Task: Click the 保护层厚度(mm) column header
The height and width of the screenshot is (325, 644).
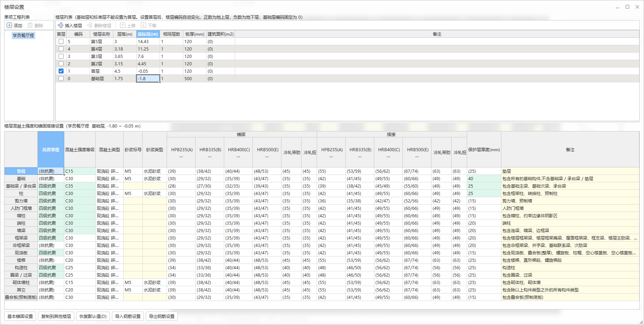Action: 484,149
